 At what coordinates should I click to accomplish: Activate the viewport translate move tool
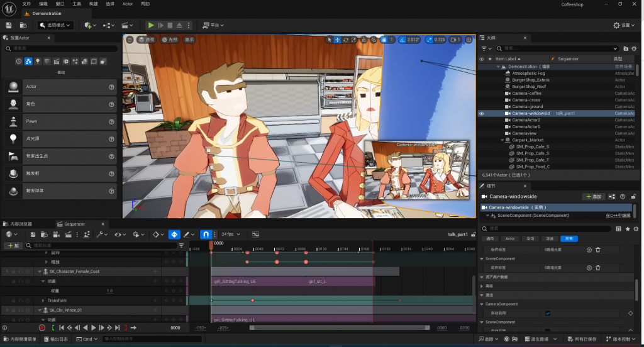pos(337,40)
